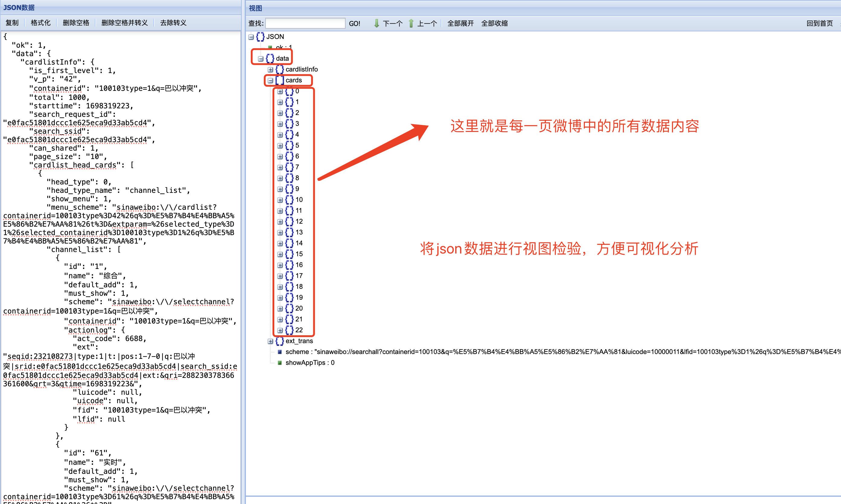Expand card item 10 in tree

[280, 200]
